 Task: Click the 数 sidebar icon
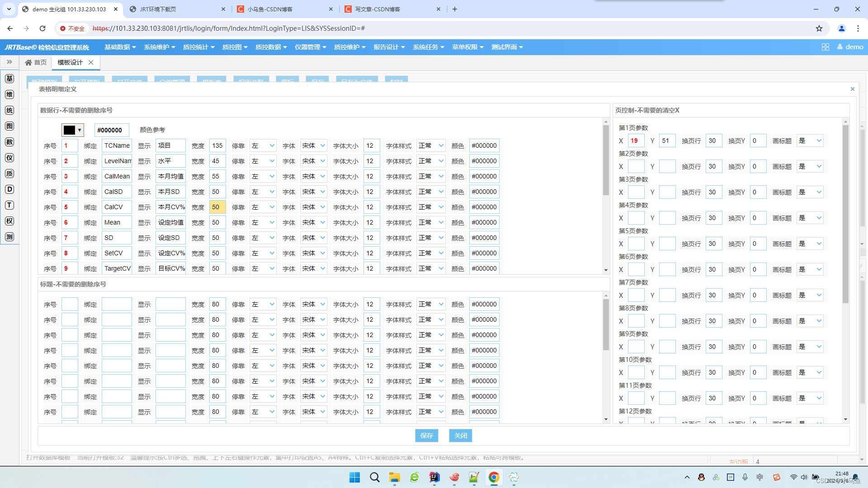point(9,142)
